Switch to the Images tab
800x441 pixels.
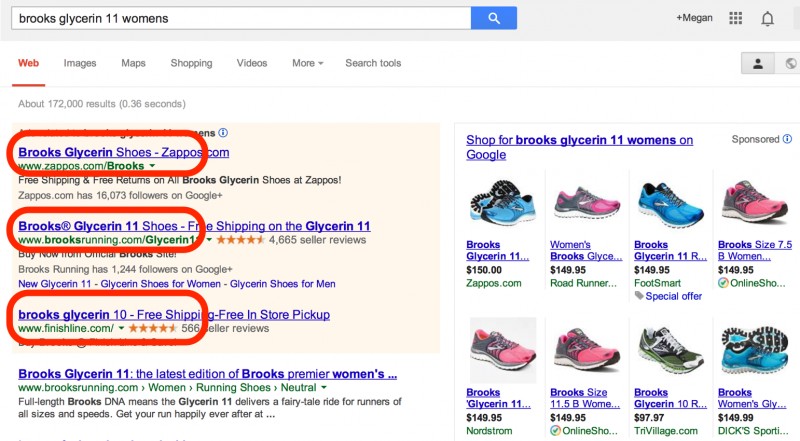pyautogui.click(x=80, y=63)
